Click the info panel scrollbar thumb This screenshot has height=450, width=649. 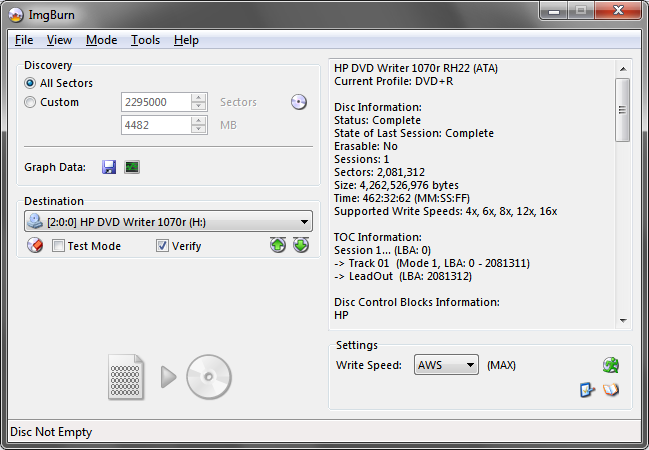[x=623, y=110]
